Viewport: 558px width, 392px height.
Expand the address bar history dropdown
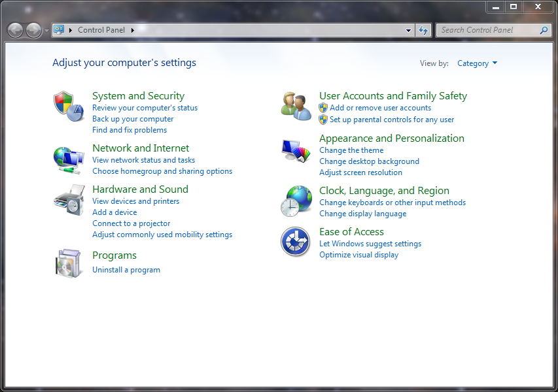click(409, 30)
